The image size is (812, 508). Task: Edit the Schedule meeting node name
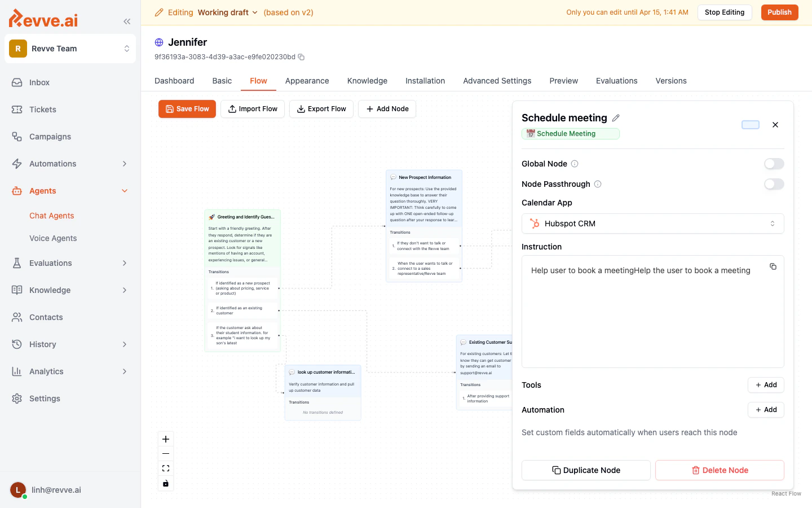(x=616, y=118)
